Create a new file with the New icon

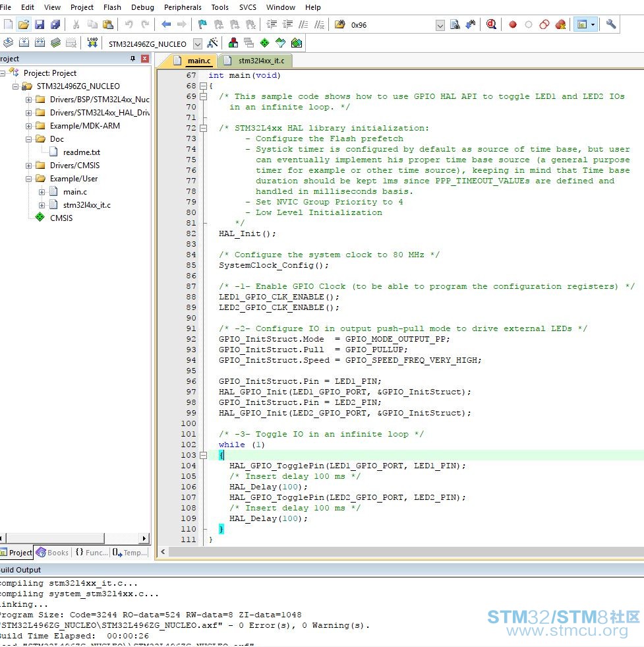8,24
